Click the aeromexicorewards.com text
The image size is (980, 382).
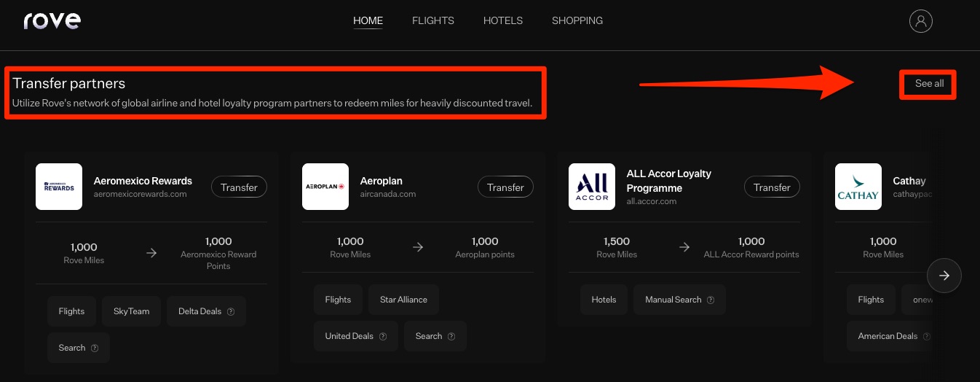pos(141,194)
